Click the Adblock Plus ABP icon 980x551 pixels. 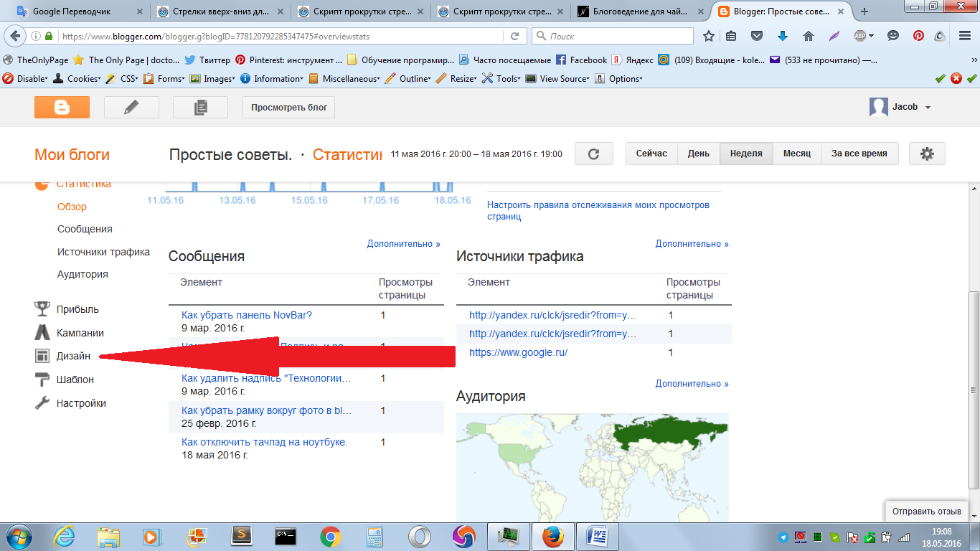(860, 36)
